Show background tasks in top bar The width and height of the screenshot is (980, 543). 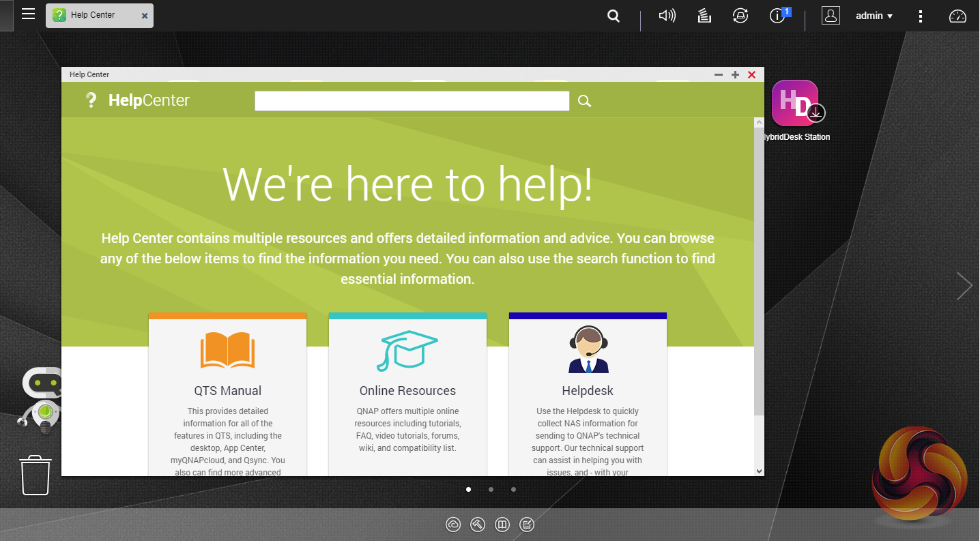point(705,16)
